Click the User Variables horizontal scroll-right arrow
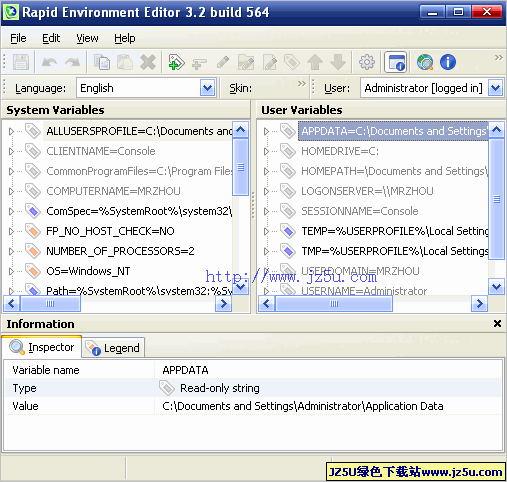This screenshot has height=482, width=507. pos(479,304)
